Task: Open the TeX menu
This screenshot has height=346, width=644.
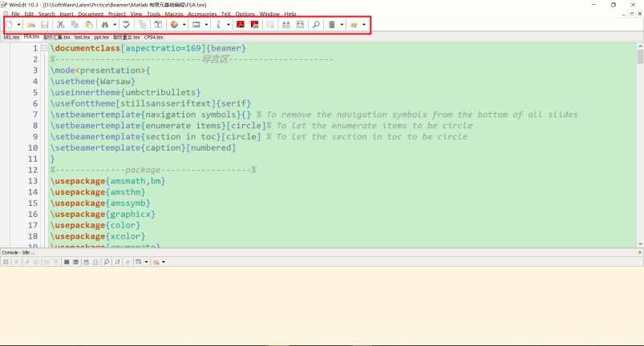Action: pyautogui.click(x=226, y=14)
